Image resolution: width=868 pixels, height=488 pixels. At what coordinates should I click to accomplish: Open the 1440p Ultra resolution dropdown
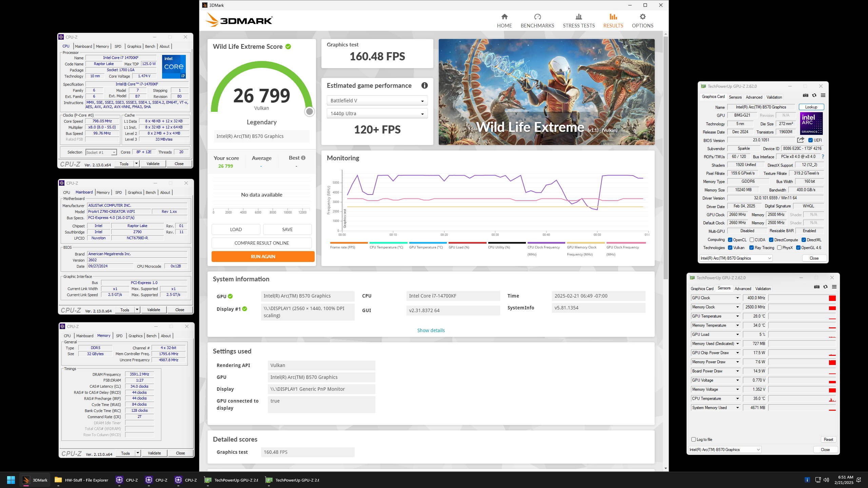pyautogui.click(x=377, y=114)
